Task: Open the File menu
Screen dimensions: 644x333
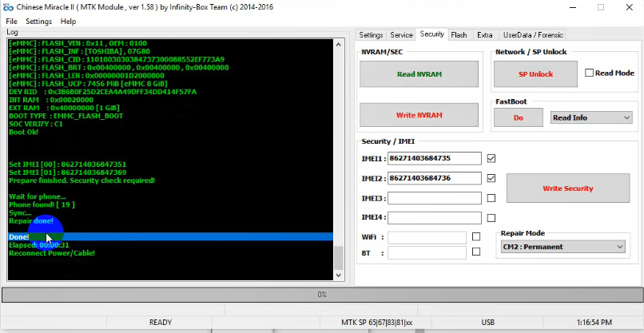Action: (11, 22)
